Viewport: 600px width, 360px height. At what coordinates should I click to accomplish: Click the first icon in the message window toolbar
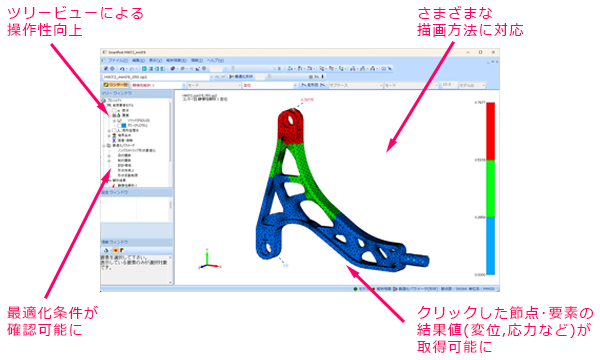coord(106,250)
